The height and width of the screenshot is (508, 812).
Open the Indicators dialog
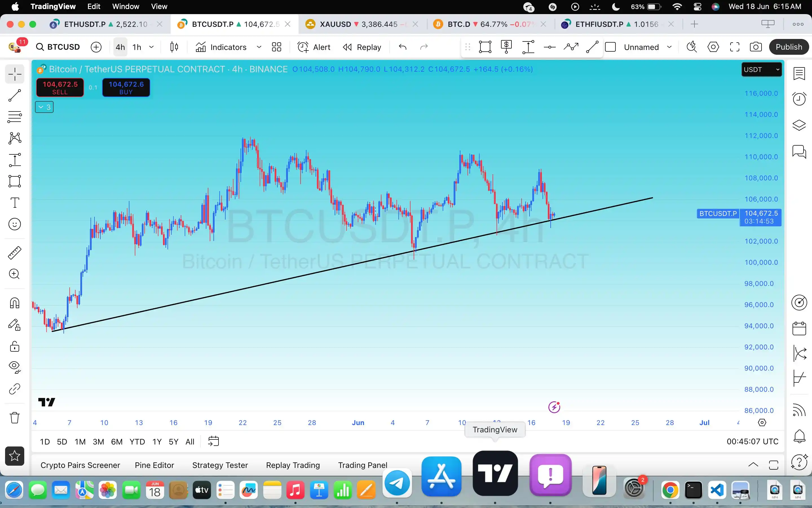pyautogui.click(x=221, y=47)
